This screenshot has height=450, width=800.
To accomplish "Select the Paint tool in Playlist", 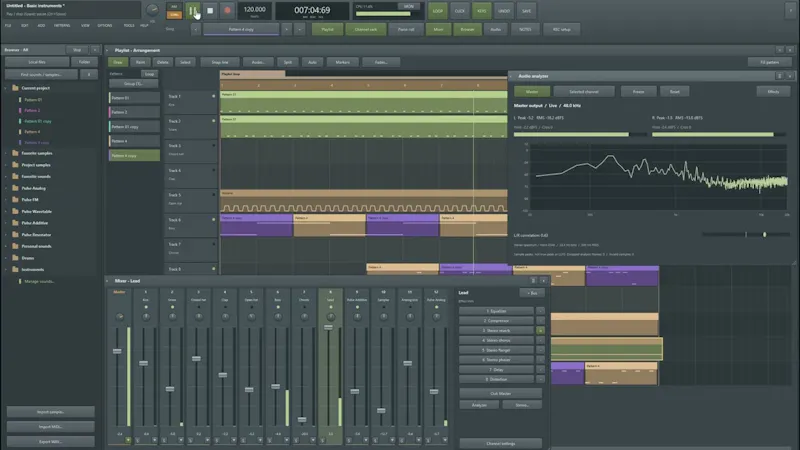I will click(140, 62).
